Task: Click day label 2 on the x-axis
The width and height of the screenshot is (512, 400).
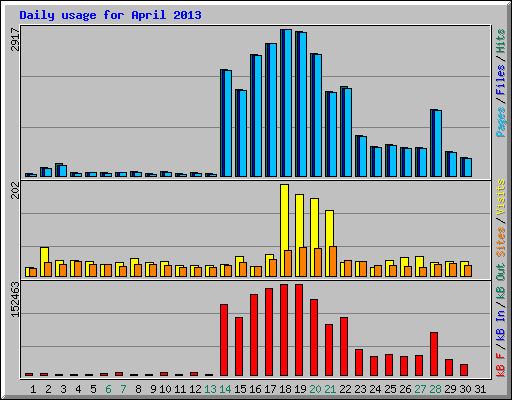Action: (48, 389)
